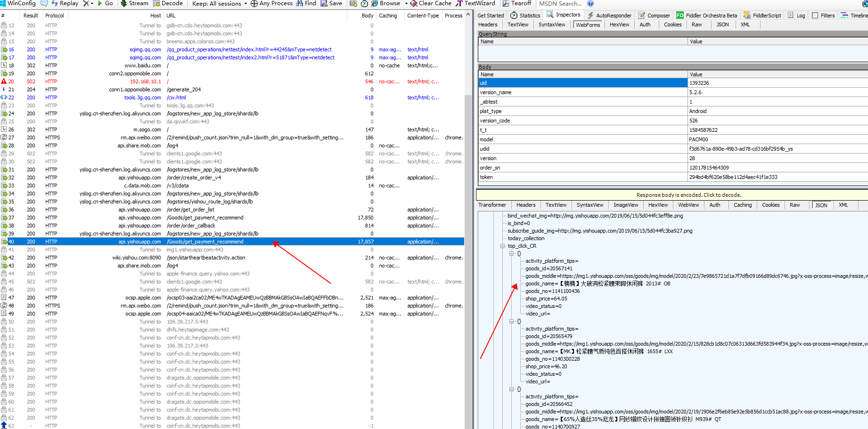This screenshot has width=868, height=429.
Task: Select request SyntaxView inspector tab
Action: 552,25
